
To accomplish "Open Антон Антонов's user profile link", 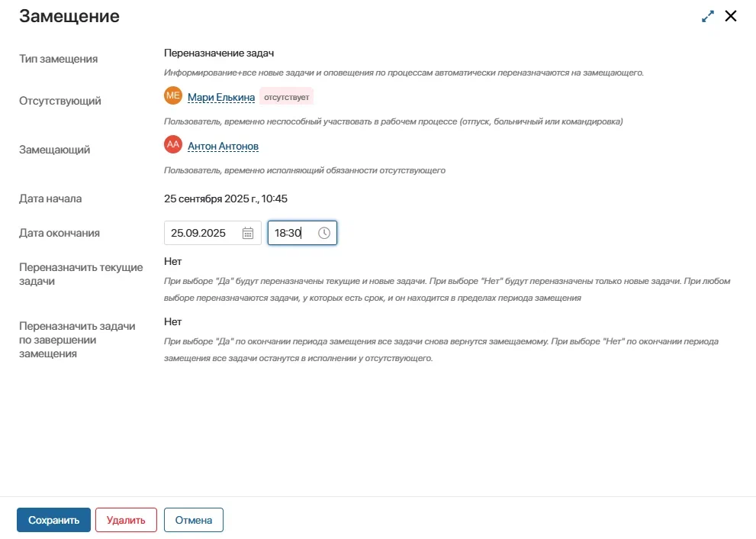I will pos(223,146).
